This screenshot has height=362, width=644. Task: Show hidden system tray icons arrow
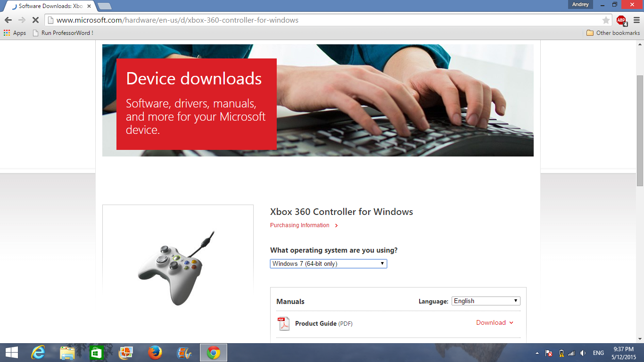537,353
